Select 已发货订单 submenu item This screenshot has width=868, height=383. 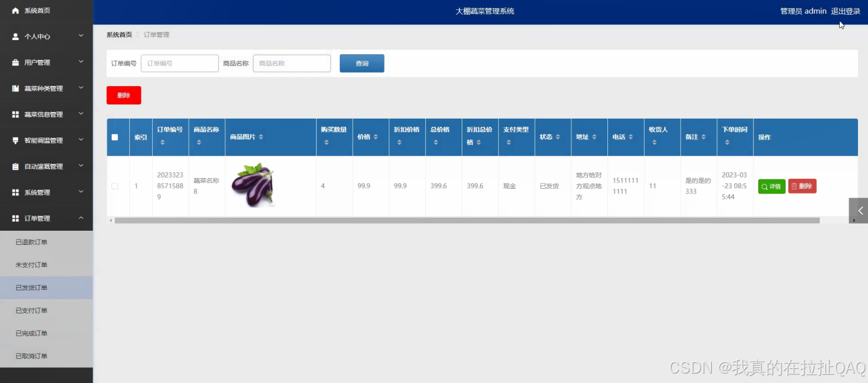47,288
